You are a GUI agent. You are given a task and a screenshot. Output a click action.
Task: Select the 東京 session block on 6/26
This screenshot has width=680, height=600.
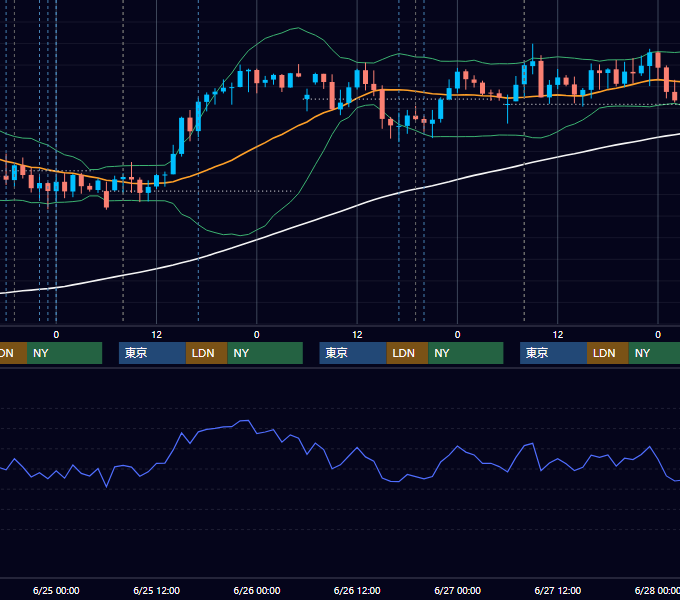(x=353, y=353)
